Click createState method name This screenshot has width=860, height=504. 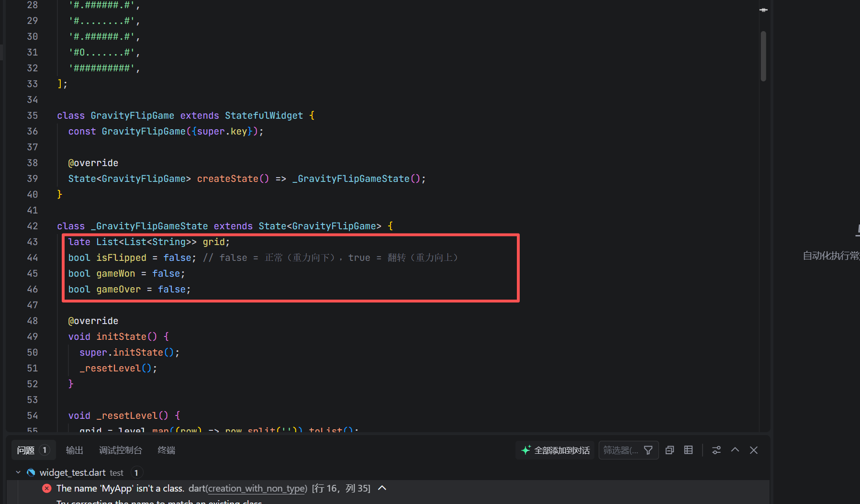pos(228,179)
